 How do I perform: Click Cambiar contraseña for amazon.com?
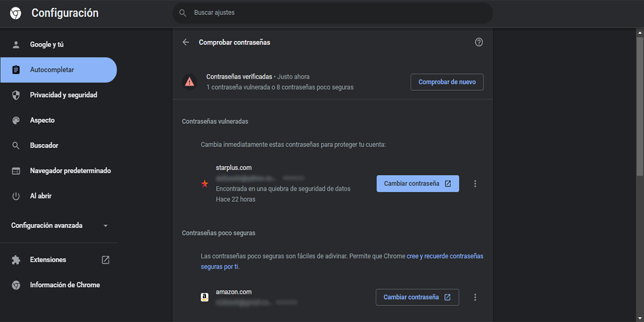(417, 297)
